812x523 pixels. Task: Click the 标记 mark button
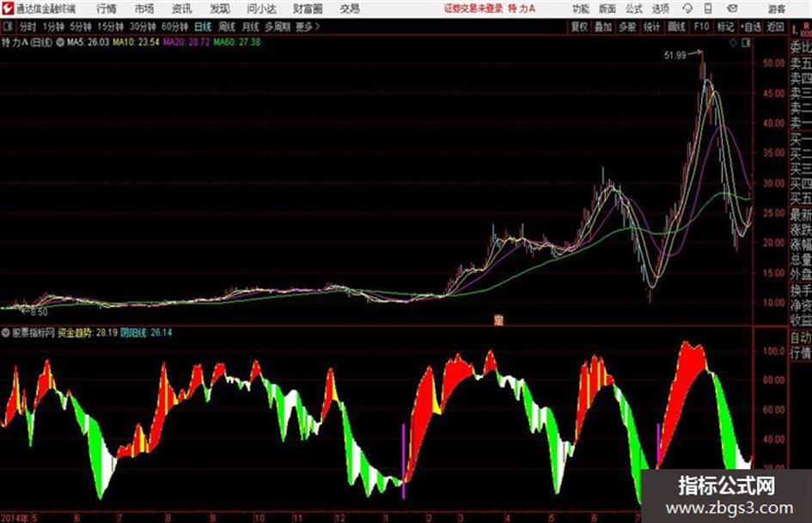pos(725,27)
